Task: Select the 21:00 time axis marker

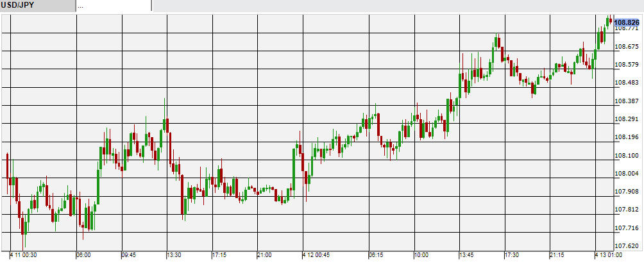Action: click(264, 255)
